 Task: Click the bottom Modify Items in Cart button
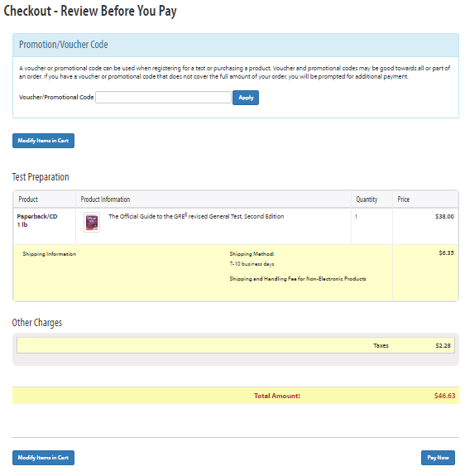(x=43, y=458)
